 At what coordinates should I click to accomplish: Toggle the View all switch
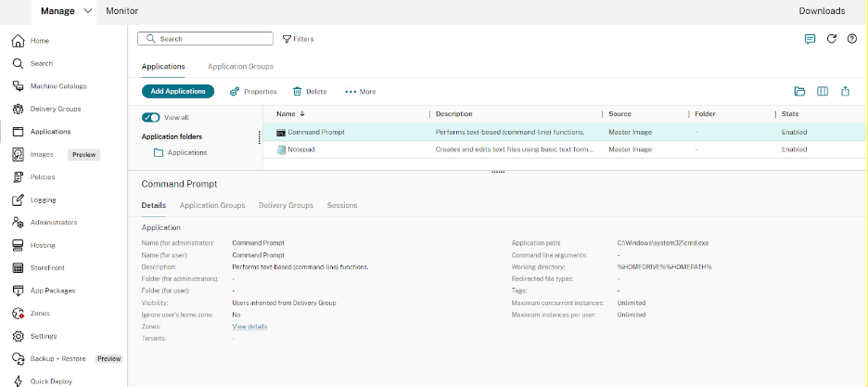150,118
